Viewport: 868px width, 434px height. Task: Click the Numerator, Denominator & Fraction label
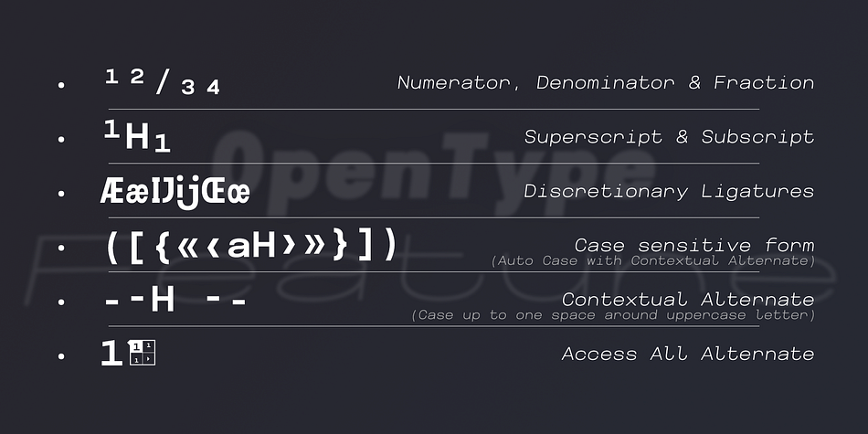click(x=606, y=83)
